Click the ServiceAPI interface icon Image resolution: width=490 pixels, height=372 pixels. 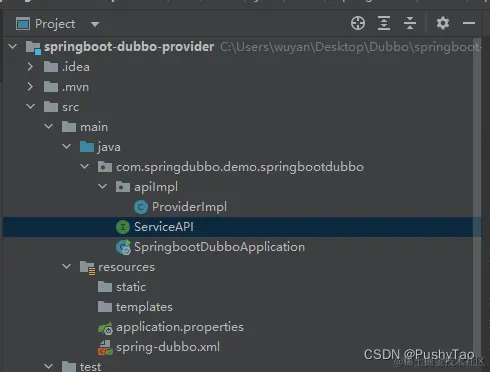pos(123,227)
